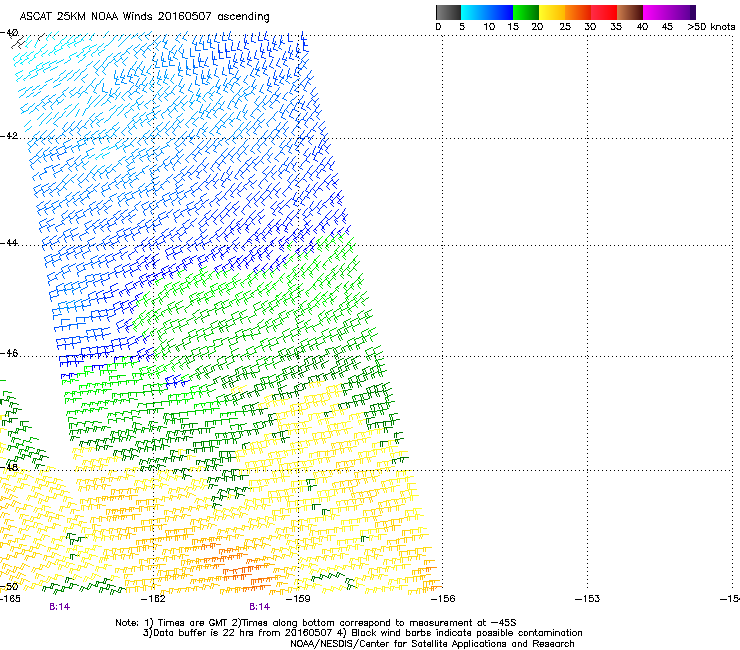Click the "-42" latitude axis label
This screenshot has height=650, width=740.
click(x=8, y=136)
